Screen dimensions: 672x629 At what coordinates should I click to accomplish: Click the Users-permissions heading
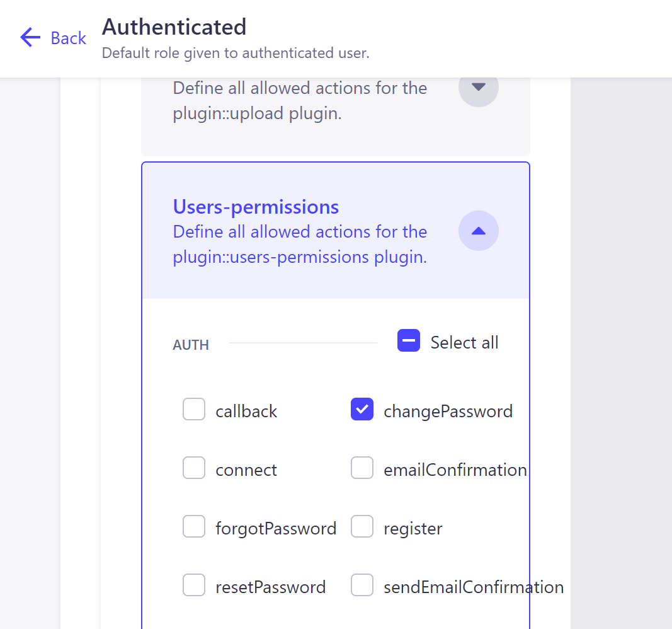[x=256, y=207]
